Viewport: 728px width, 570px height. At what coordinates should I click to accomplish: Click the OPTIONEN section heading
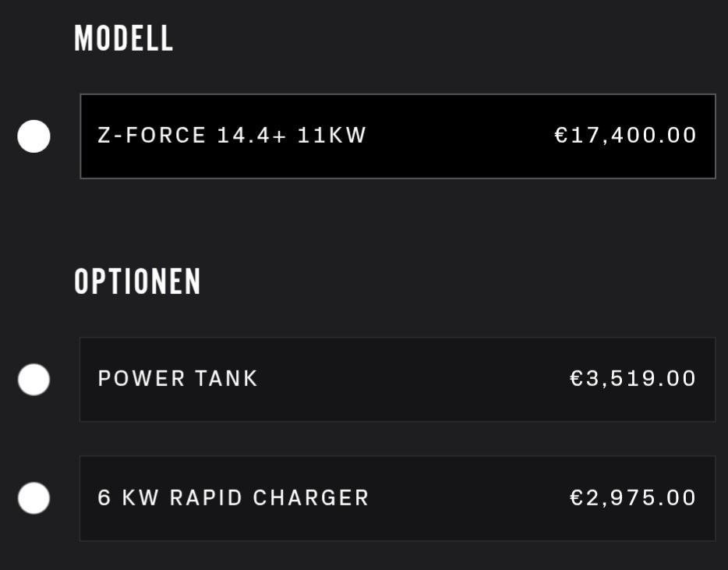[x=138, y=281]
